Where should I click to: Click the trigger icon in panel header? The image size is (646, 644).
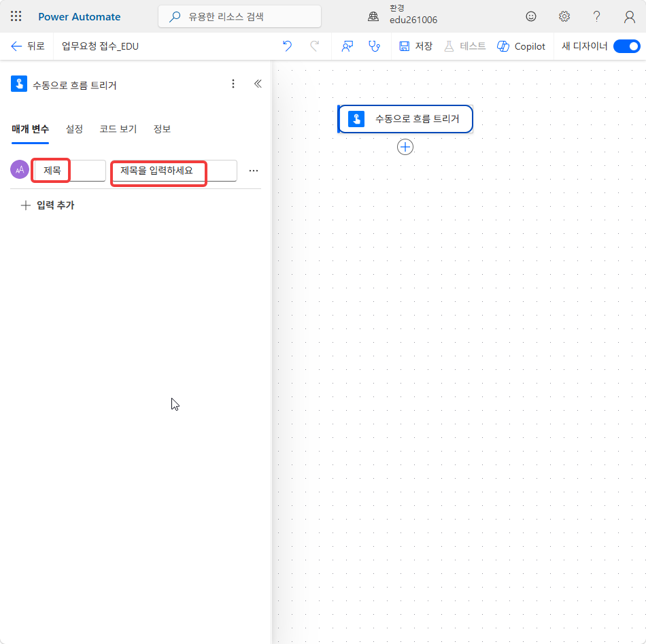[19, 84]
